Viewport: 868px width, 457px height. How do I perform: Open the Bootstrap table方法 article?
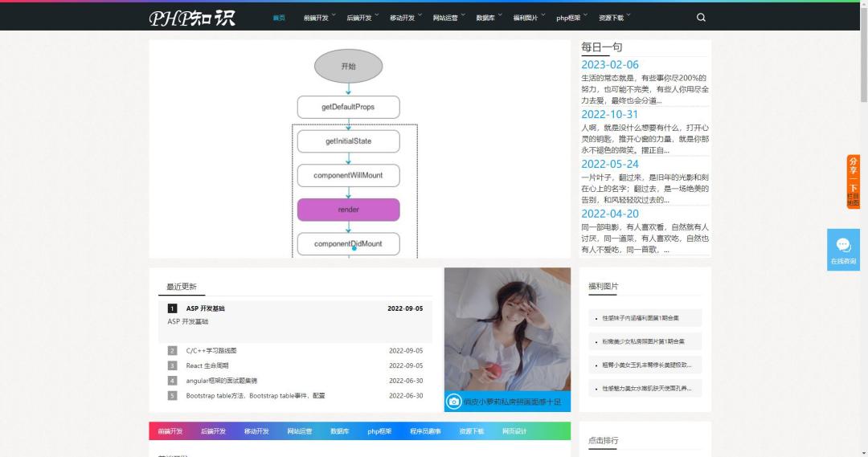click(256, 396)
